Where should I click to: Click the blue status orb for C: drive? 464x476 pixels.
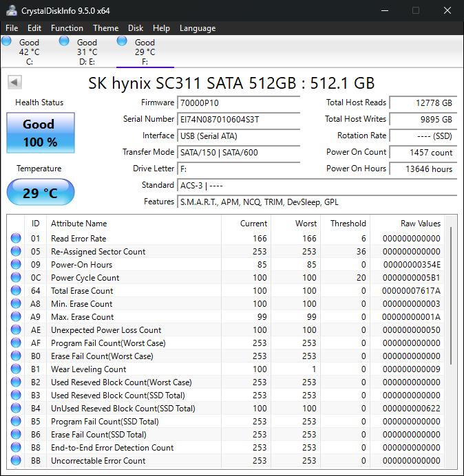(7, 41)
